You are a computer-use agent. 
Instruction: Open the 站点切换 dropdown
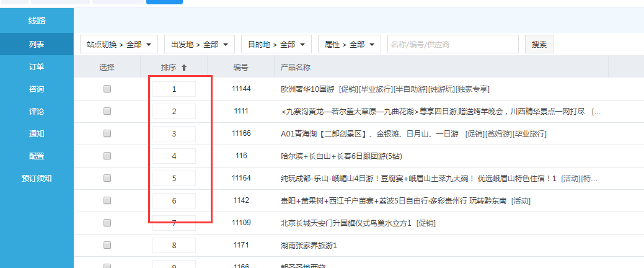pyautogui.click(x=119, y=45)
